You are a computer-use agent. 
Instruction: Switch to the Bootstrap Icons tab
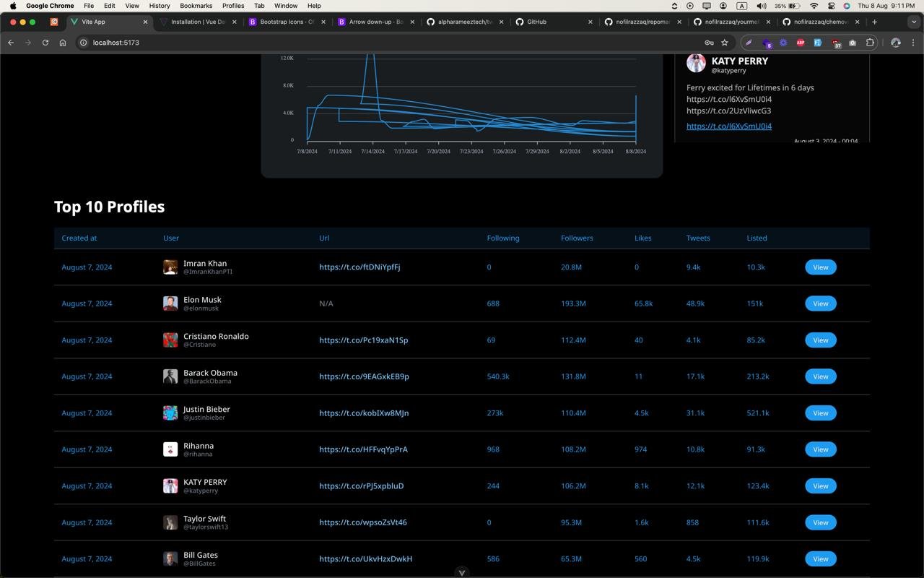[x=287, y=22]
